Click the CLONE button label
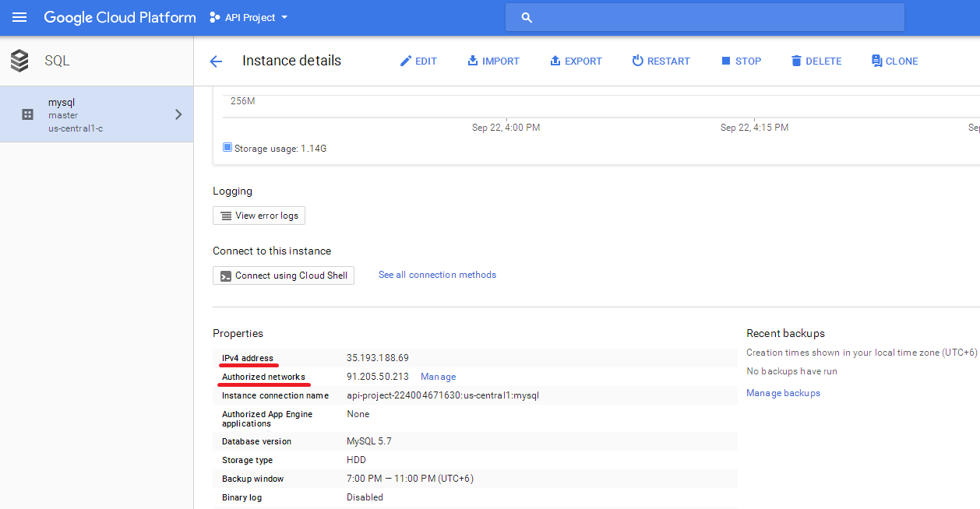Viewport: 980px width, 509px height. (902, 61)
